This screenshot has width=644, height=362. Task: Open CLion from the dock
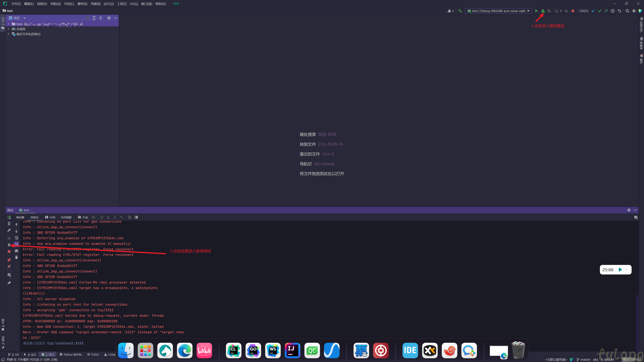(x=233, y=350)
